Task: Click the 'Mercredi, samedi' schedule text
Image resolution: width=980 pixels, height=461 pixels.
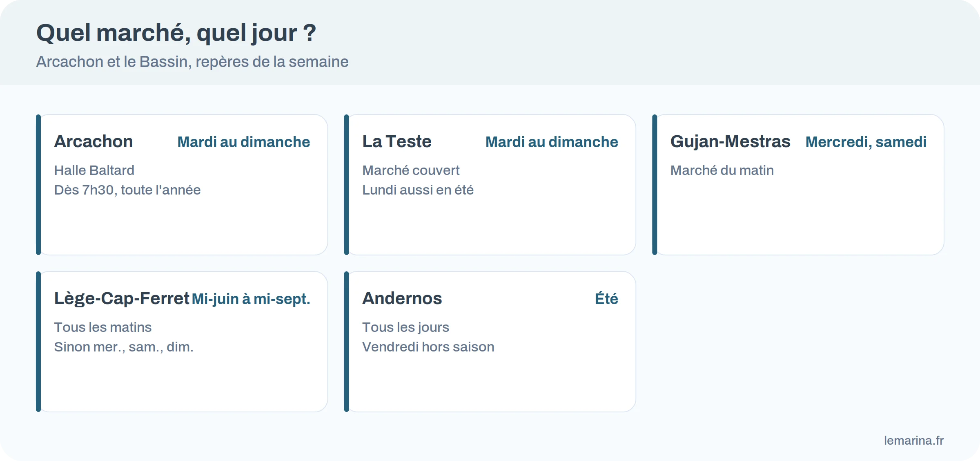Action: click(x=866, y=142)
